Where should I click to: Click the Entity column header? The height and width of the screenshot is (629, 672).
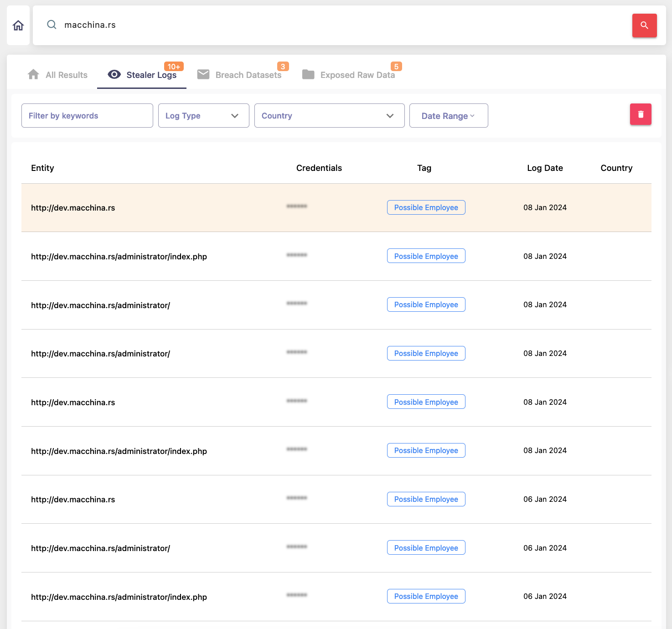point(42,168)
